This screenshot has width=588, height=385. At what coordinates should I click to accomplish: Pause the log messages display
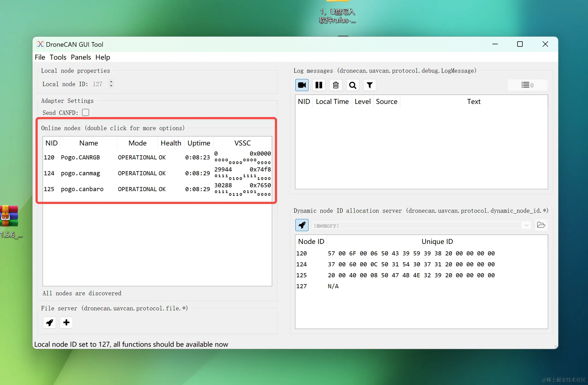[x=319, y=85]
